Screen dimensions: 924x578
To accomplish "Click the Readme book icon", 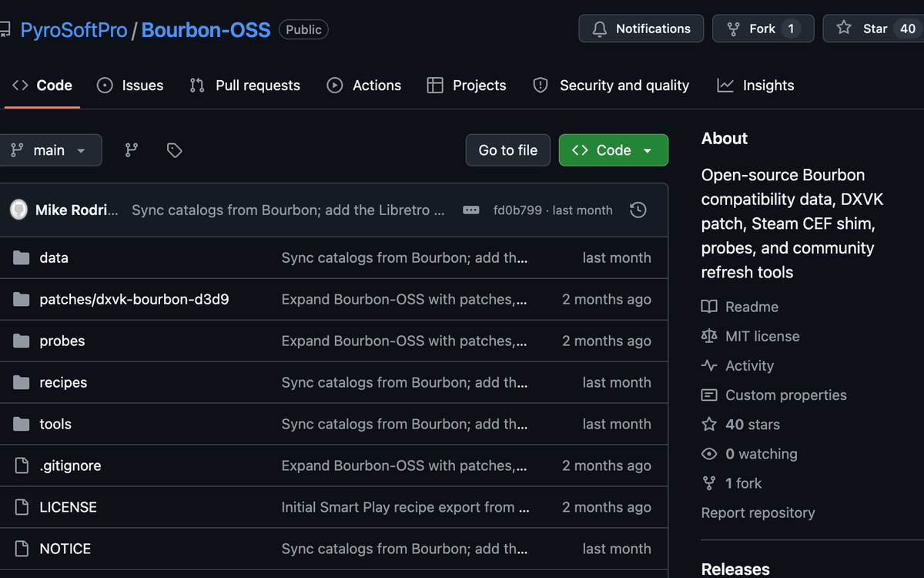I will tap(709, 307).
